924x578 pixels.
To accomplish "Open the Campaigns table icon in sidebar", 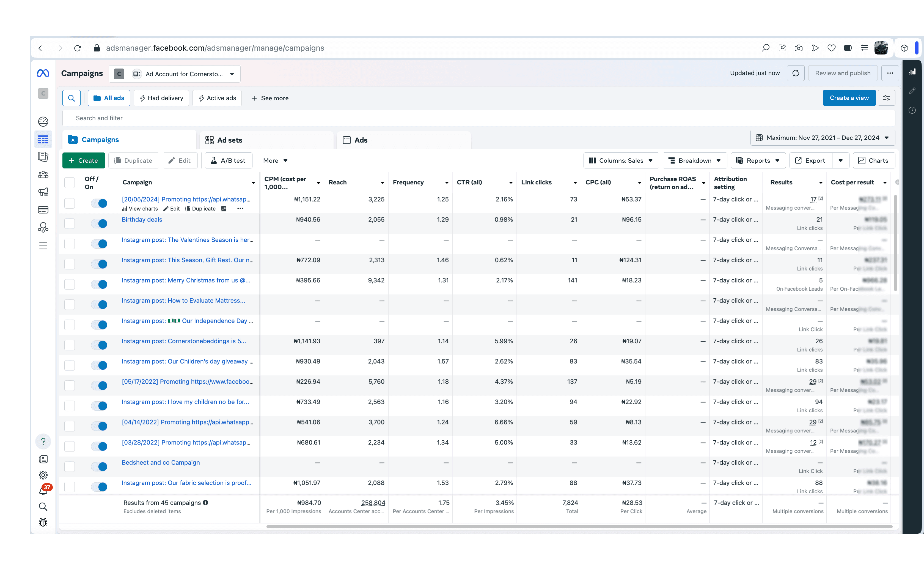I will click(x=43, y=140).
